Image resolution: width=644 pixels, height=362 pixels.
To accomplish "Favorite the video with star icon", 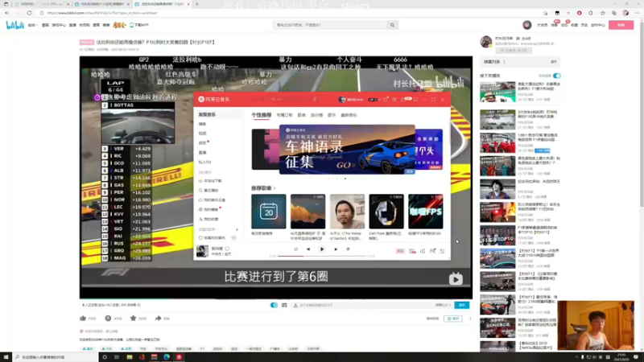I will coord(133,318).
